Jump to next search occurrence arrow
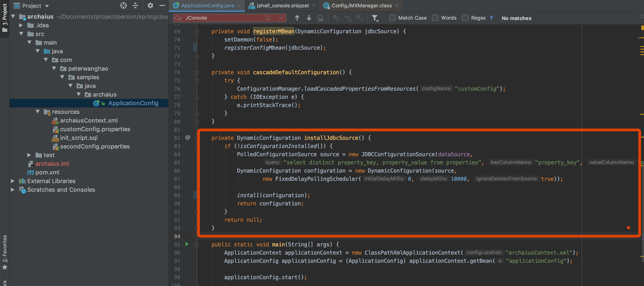The width and height of the screenshot is (644, 286). pyautogui.click(x=309, y=18)
